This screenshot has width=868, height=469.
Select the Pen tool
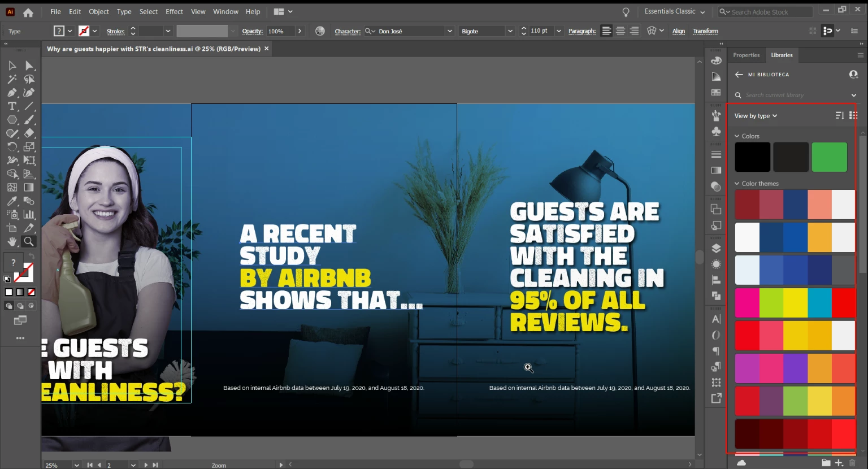(12, 93)
